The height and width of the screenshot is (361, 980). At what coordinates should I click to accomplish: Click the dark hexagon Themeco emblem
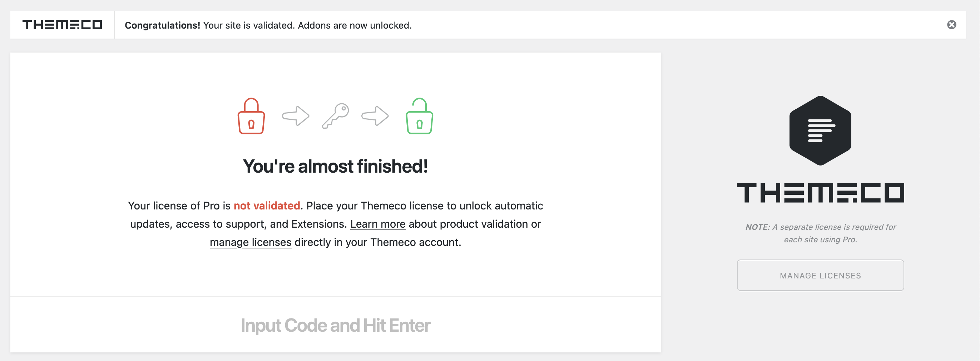pos(820,130)
